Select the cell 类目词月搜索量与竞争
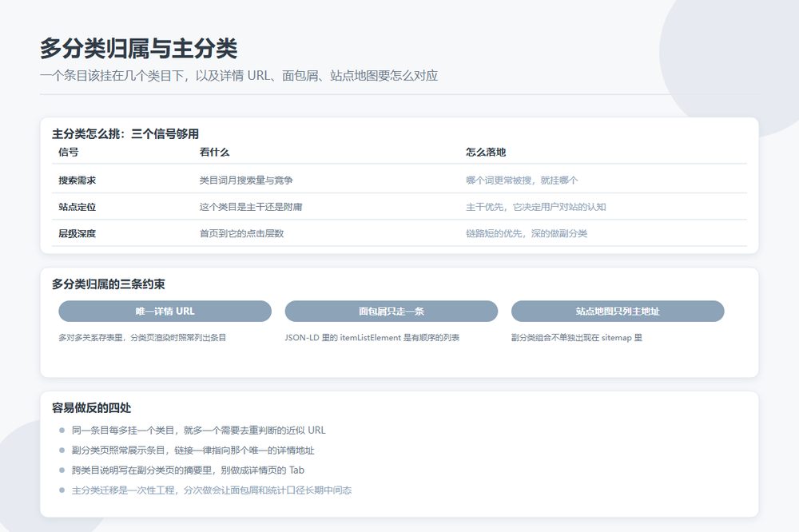 coord(246,181)
